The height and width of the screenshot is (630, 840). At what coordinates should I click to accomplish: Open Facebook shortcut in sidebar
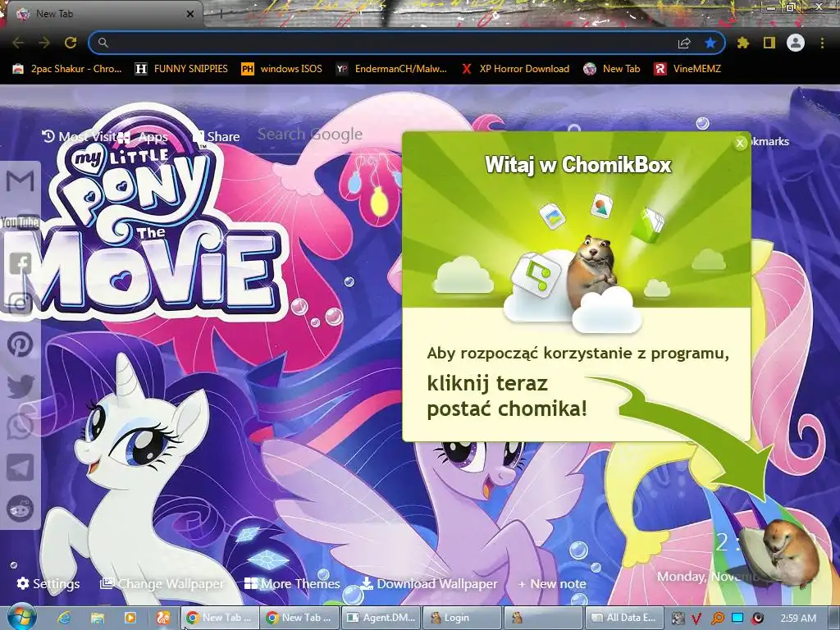pos(21,263)
